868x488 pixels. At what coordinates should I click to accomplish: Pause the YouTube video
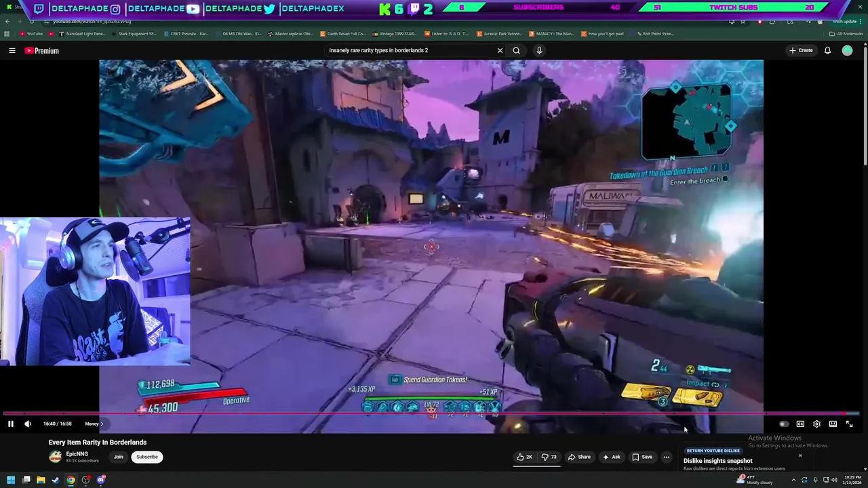pos(11,424)
